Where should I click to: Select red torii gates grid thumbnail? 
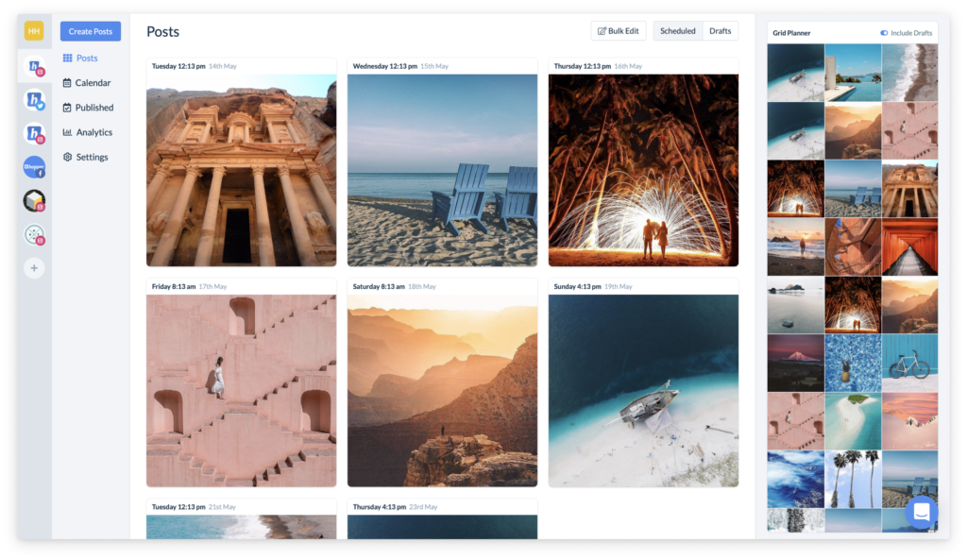909,246
